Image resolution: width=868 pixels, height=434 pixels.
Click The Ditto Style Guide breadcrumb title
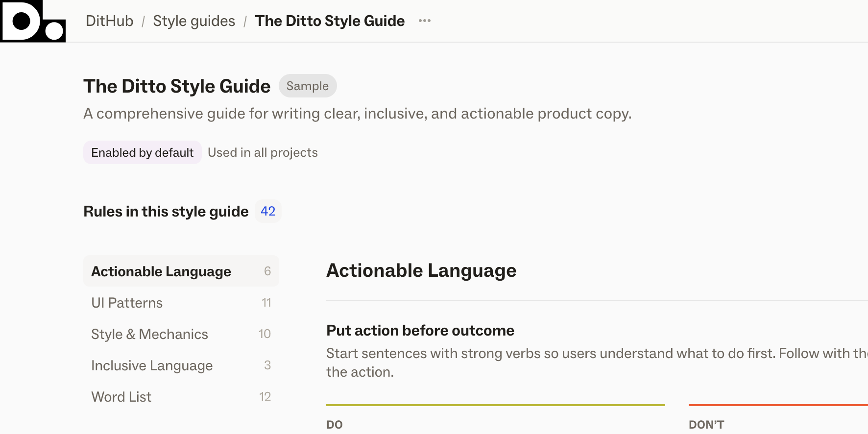pyautogui.click(x=330, y=21)
